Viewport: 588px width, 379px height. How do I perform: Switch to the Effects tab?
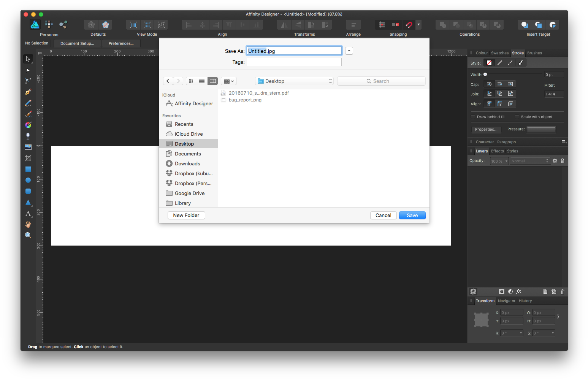pyautogui.click(x=497, y=151)
